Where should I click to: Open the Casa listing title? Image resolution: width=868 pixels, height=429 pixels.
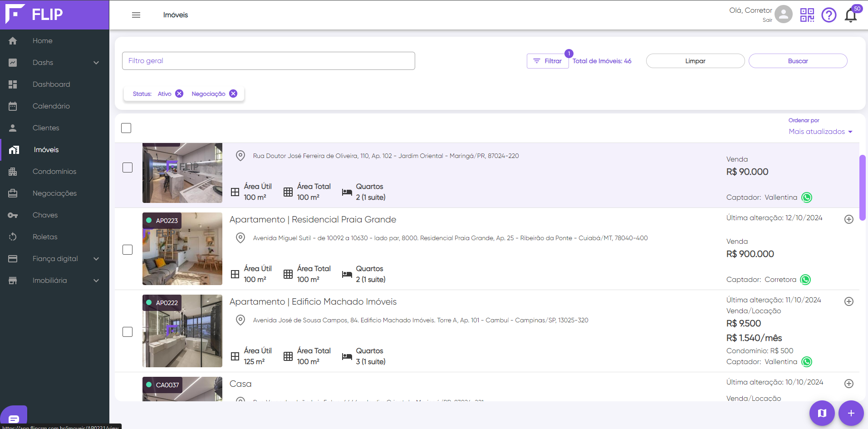tap(240, 384)
